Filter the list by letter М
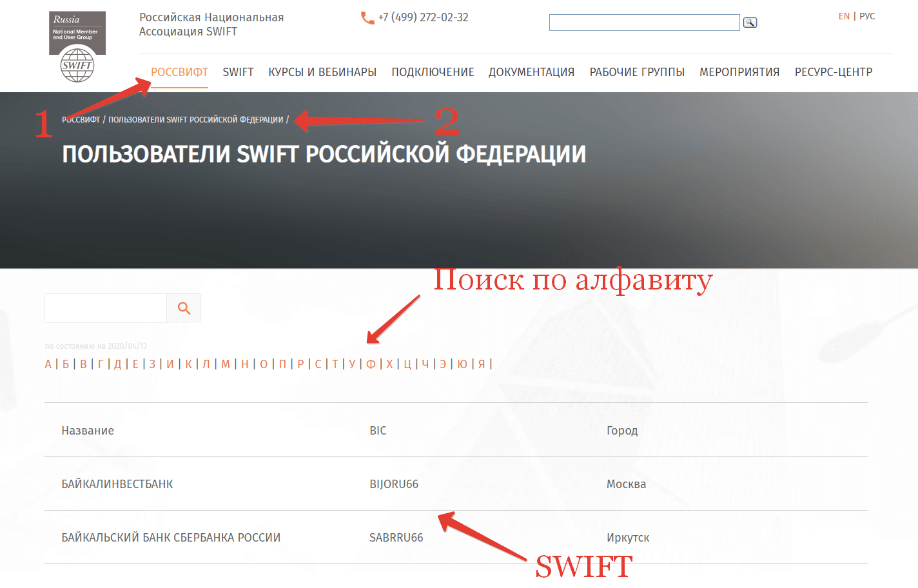 (226, 364)
